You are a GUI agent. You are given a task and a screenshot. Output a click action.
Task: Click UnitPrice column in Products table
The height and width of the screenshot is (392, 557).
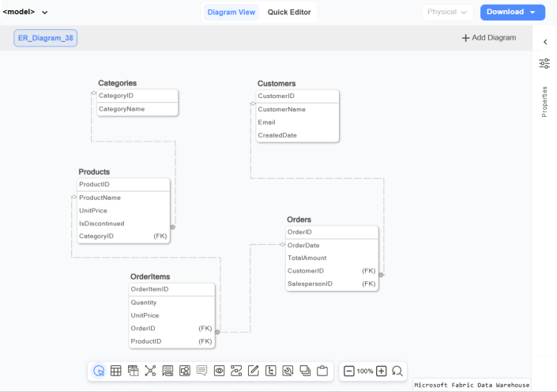pyautogui.click(x=123, y=211)
